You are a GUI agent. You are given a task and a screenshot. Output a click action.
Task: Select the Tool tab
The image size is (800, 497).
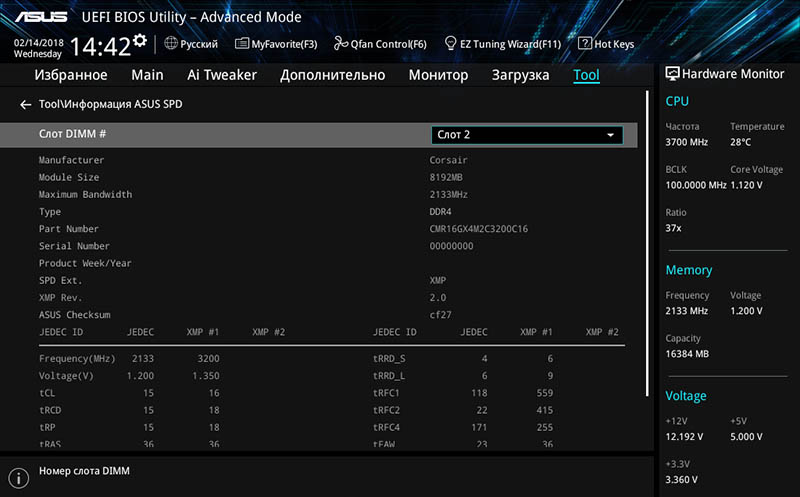point(586,75)
